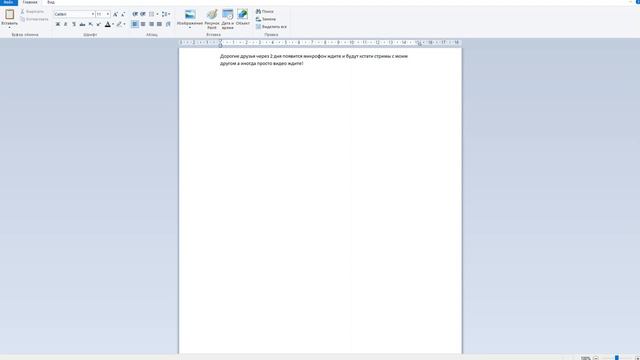
Task: Place cursor after 'видео ждите!' text
Action: 304,63
